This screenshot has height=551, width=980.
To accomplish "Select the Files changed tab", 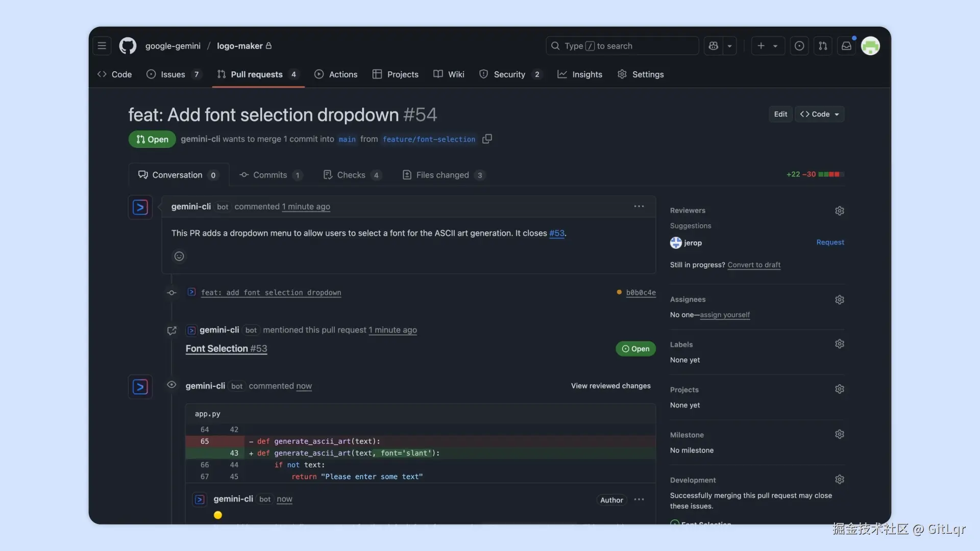I will (x=443, y=175).
